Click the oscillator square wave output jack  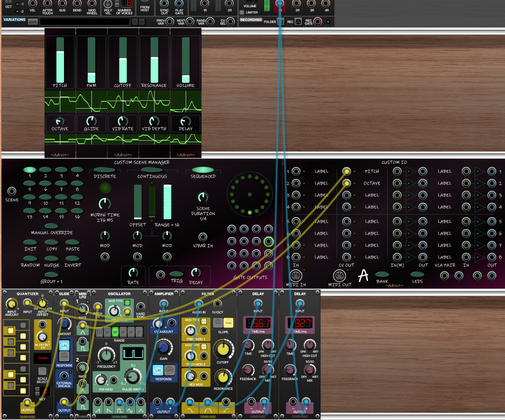119,402
